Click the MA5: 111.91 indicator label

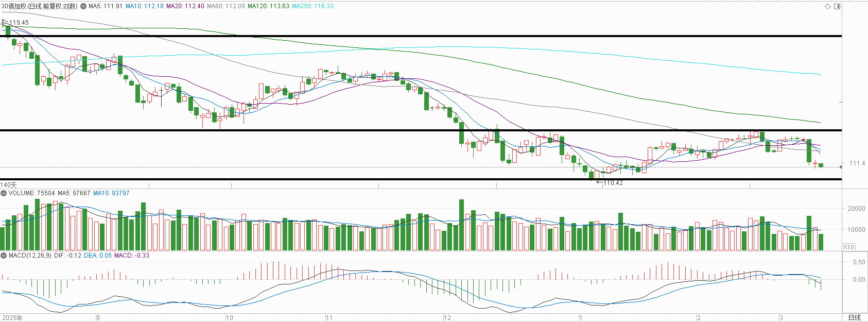[x=106, y=6]
